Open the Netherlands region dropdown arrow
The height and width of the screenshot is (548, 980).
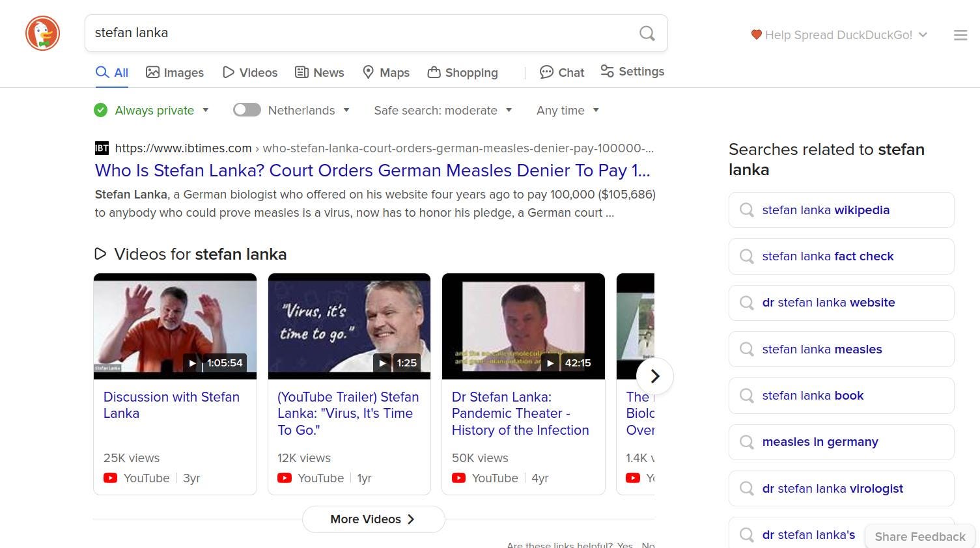pyautogui.click(x=346, y=110)
